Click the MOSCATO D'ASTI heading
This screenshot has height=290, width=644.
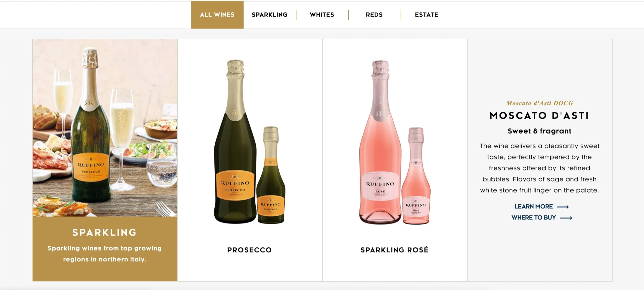(x=539, y=115)
